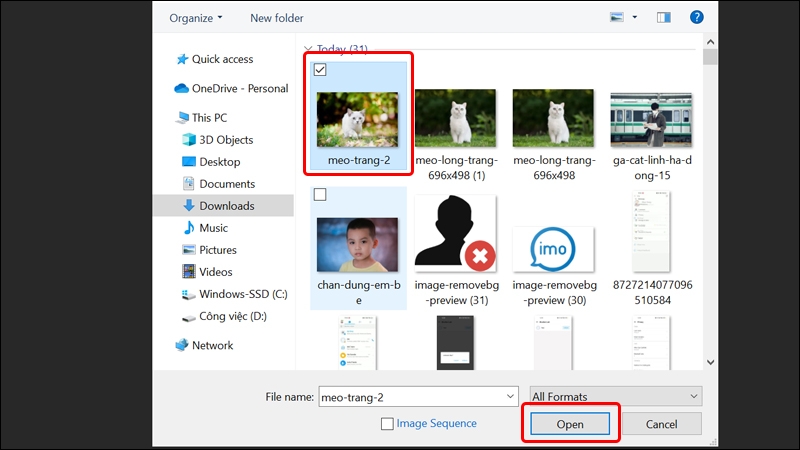Open the Documents label in sidebar
The image size is (800, 450).
[x=227, y=184]
